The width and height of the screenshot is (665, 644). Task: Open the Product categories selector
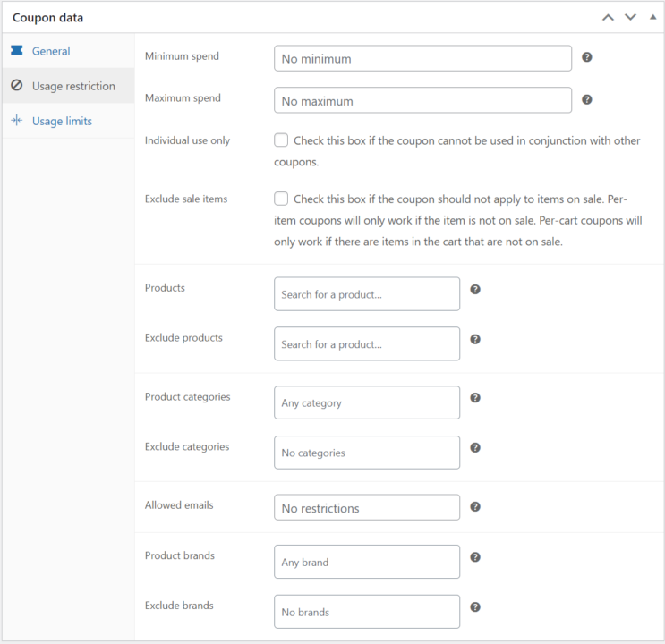367,402
